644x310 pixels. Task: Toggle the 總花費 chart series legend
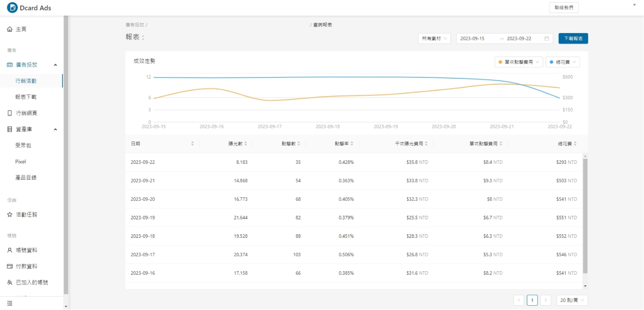point(563,62)
